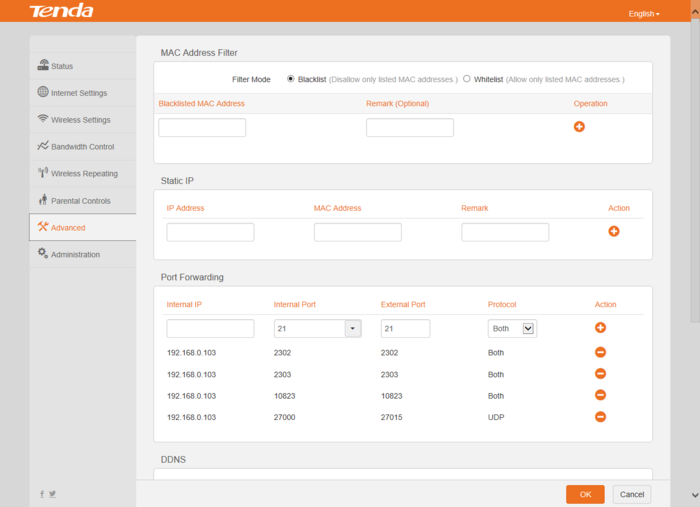Switch to Parental Controls
The height and width of the screenshot is (507, 700).
point(83,200)
